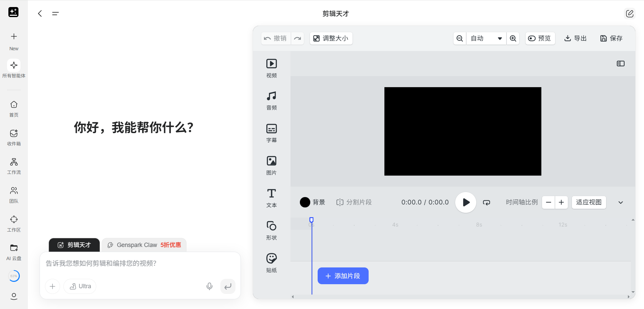This screenshot has height=309, width=644.
Task: Open the 自动 zoom level dropdown
Action: [x=486, y=39]
